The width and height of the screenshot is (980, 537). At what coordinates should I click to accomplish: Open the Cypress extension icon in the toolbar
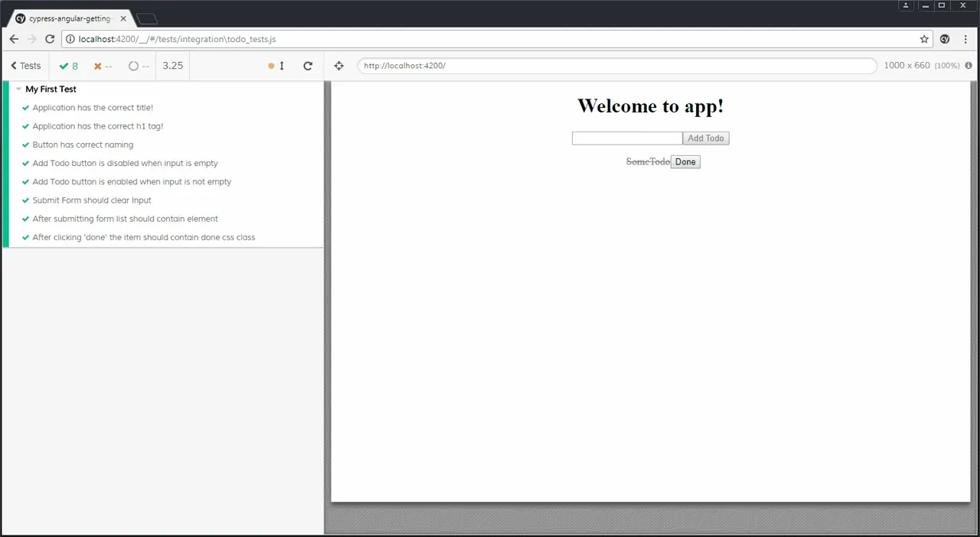[946, 39]
